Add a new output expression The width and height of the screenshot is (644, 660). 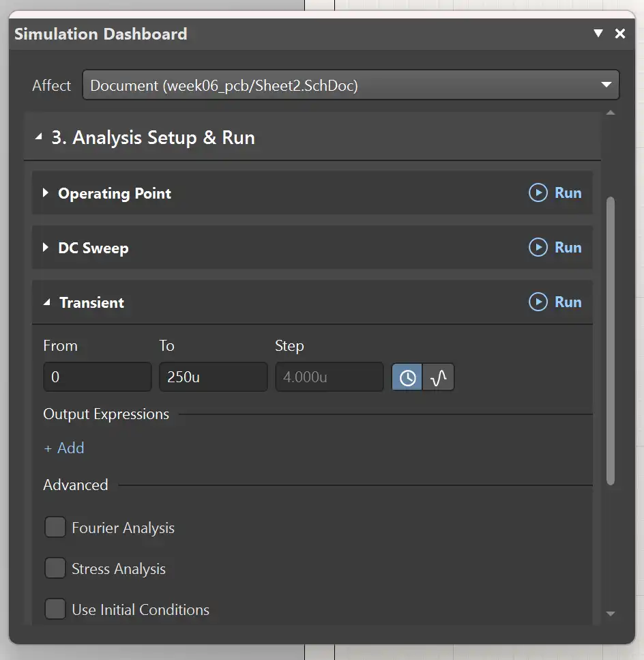(64, 448)
